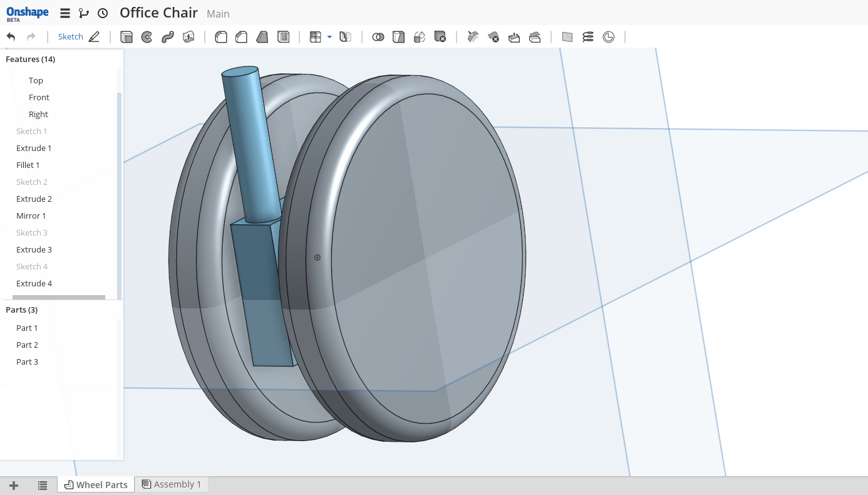Select the Draft tool icon
The image size is (868, 495).
(x=262, y=37)
